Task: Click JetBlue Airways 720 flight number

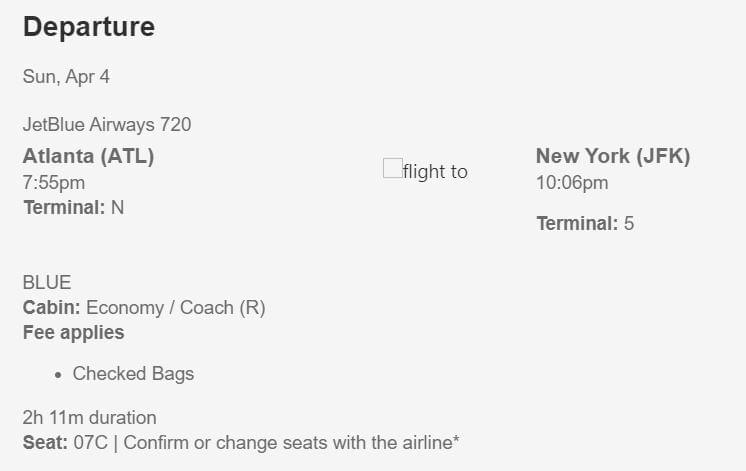Action: click(x=107, y=125)
